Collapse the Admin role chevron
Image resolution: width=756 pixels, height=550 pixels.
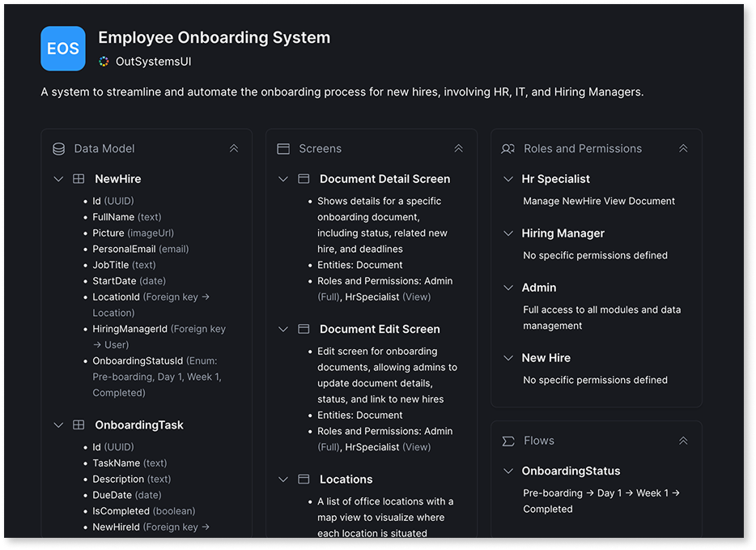pos(508,288)
